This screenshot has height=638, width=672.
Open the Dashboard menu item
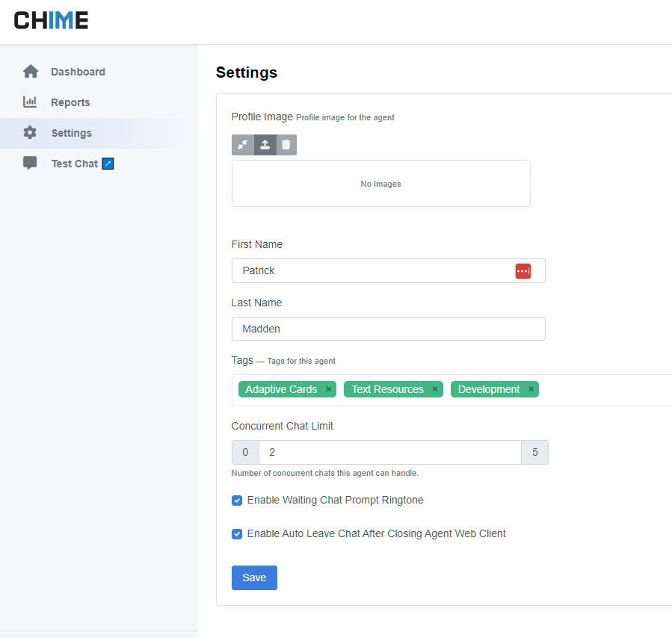coord(78,72)
